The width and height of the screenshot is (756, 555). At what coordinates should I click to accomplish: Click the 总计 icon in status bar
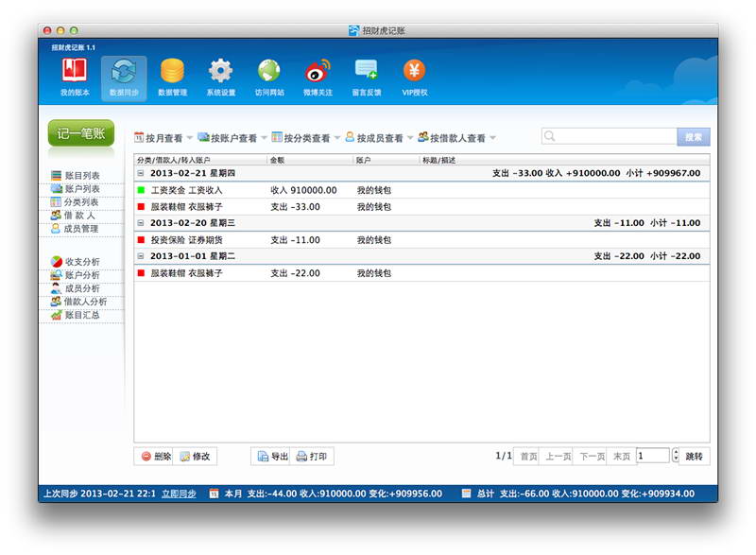466,494
